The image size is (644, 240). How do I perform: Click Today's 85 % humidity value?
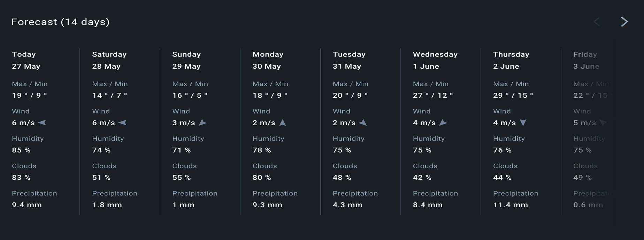point(21,150)
